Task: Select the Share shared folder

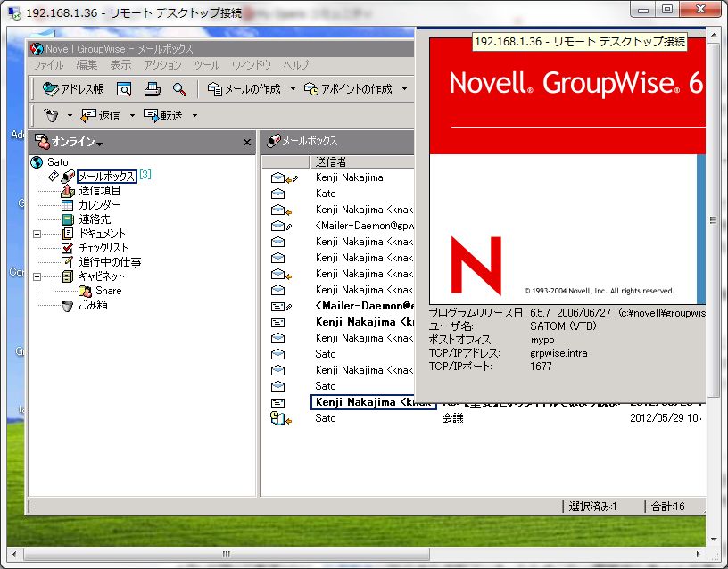Action: (x=109, y=291)
